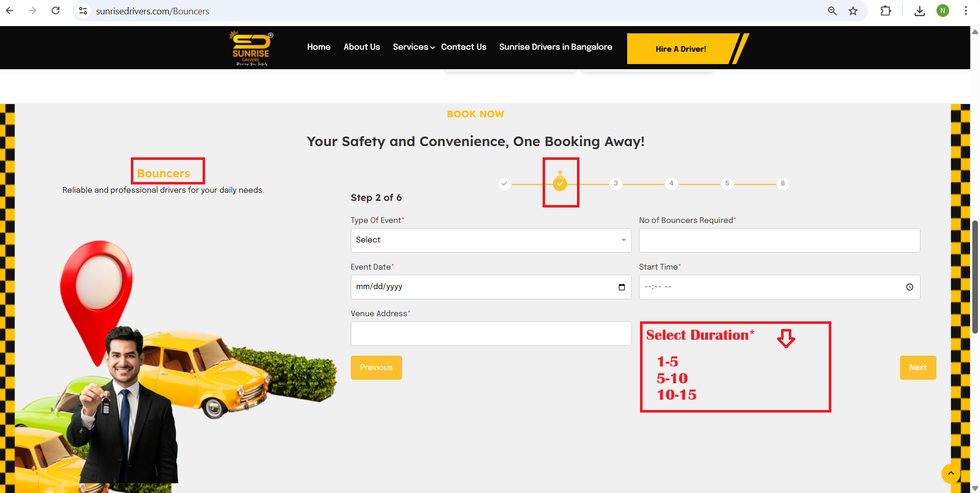The width and height of the screenshot is (980, 493).
Task: Jump to step 5 in progress tracker
Action: 727,183
